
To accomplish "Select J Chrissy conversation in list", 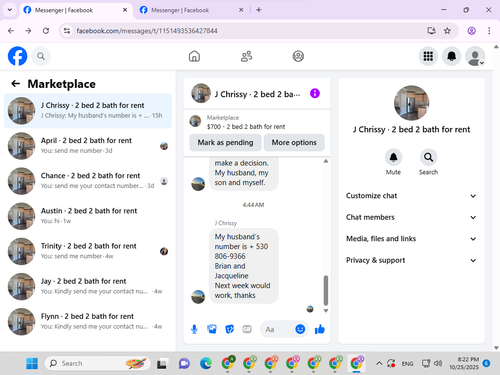I will pos(88,111).
